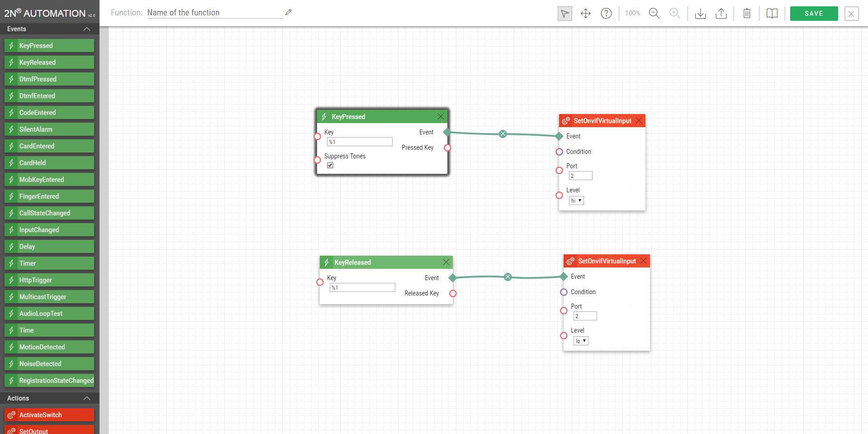Image resolution: width=868 pixels, height=434 pixels.
Task: Delete the KeyReleased connection wire
Action: tap(508, 277)
